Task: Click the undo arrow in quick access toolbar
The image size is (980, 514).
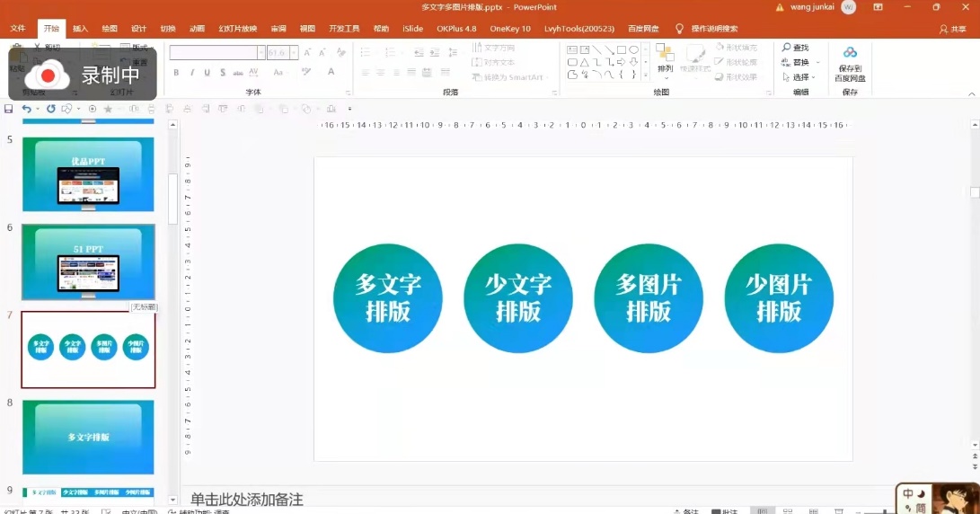Action: (x=27, y=109)
